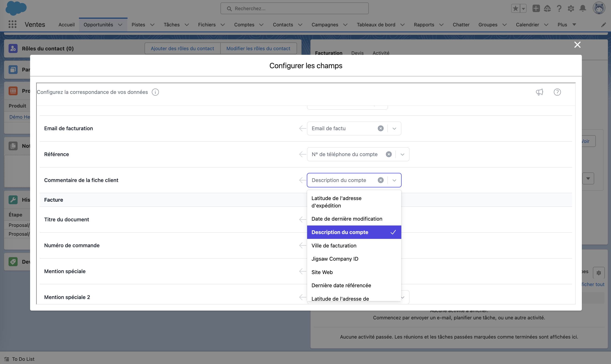Close the Configurer les champs modal

click(577, 45)
